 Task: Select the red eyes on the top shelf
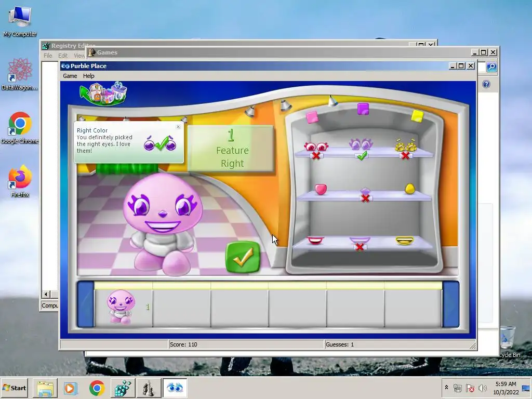click(316, 147)
